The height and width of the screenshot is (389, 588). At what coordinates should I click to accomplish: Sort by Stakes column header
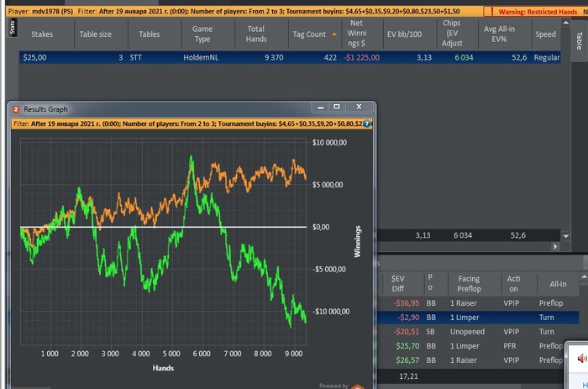click(x=42, y=34)
